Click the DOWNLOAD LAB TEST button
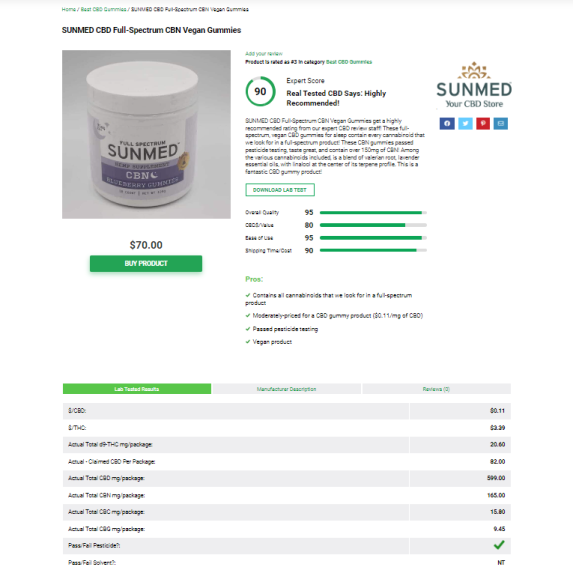This screenshot has height=573, width=573. click(280, 190)
